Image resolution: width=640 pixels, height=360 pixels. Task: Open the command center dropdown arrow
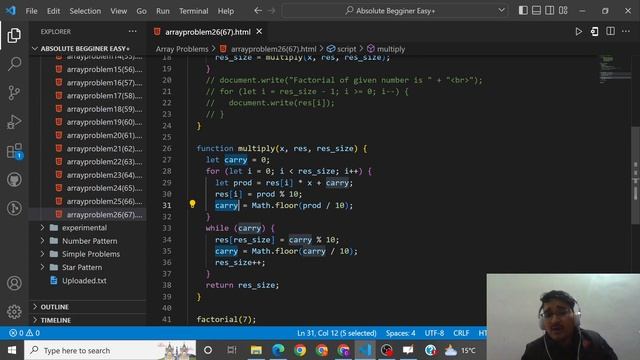(x=501, y=11)
